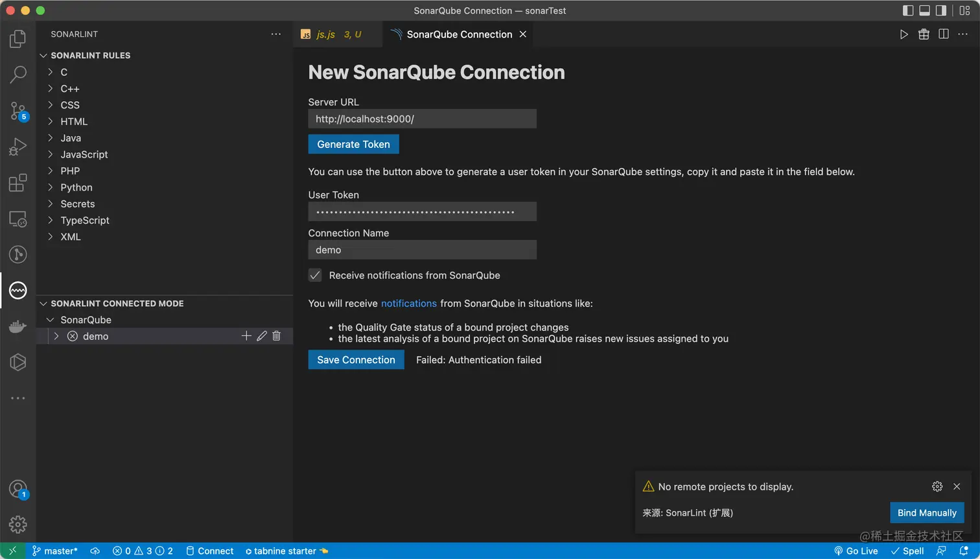Click tabnine starter status entry
Viewport: 980px width, 559px height.
pyautogui.click(x=286, y=551)
